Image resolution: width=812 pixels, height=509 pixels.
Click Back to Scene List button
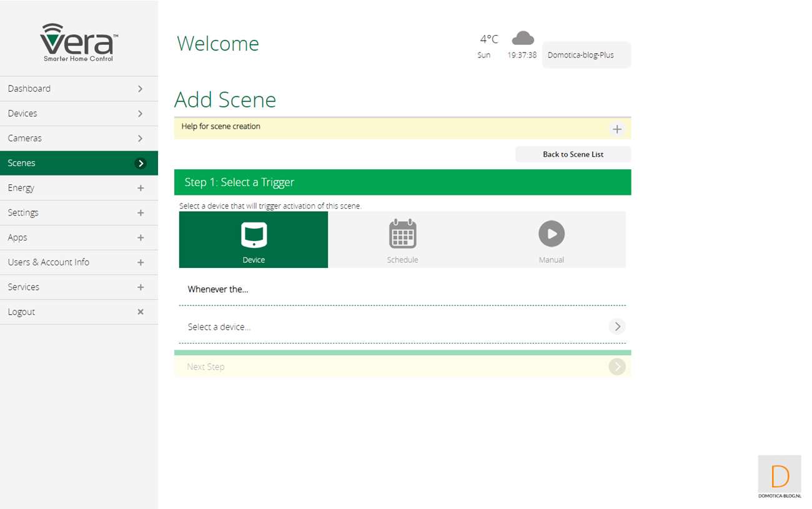[573, 154]
